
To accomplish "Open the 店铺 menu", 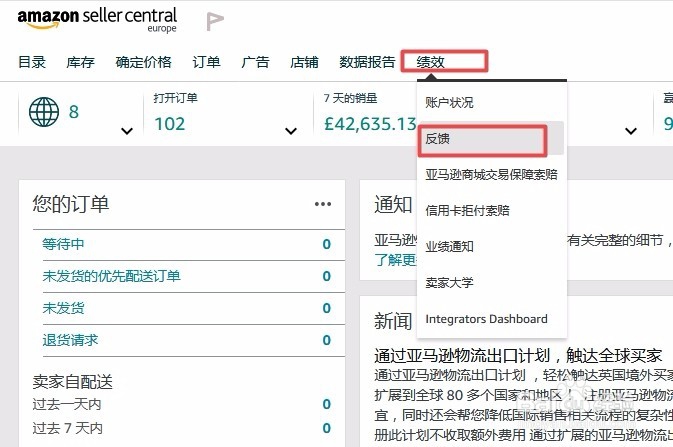I will (x=304, y=62).
